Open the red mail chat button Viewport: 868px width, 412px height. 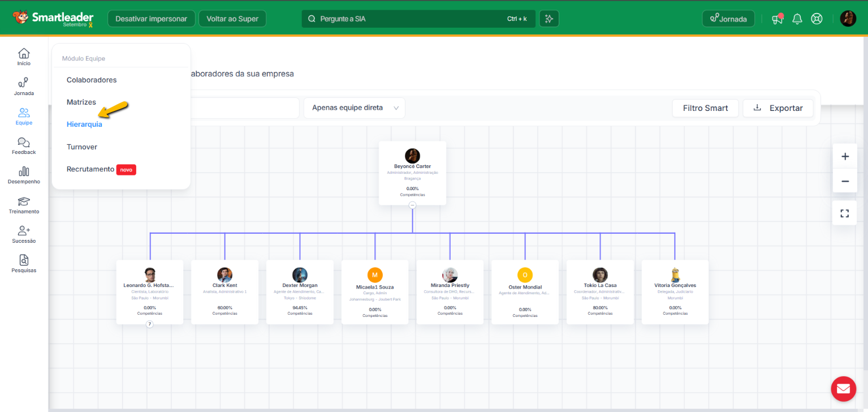(x=843, y=389)
